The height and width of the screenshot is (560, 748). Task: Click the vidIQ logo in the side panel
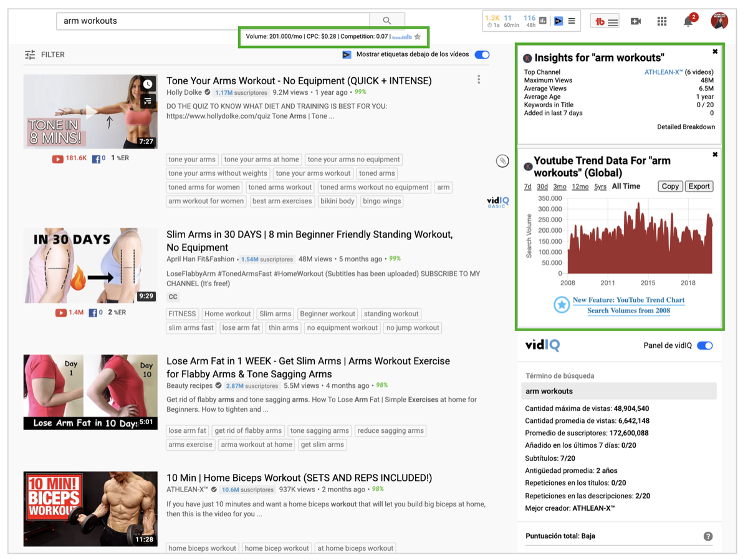point(542,345)
